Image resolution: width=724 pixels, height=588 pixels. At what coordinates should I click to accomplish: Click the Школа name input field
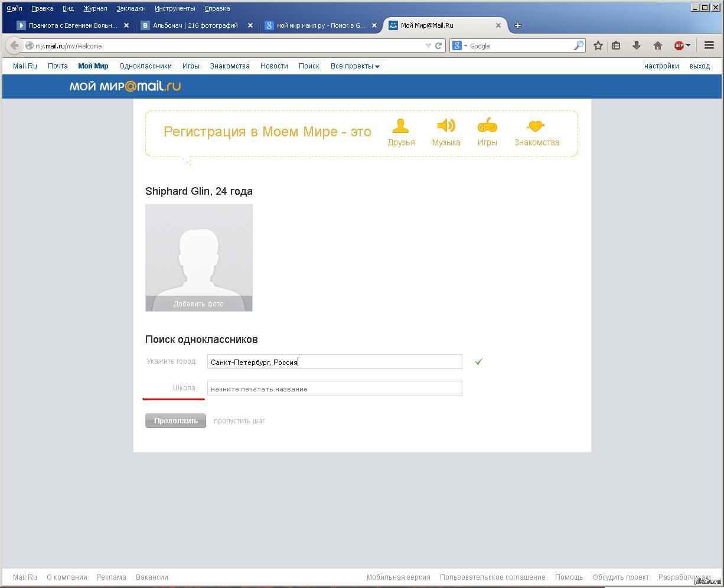pos(334,388)
